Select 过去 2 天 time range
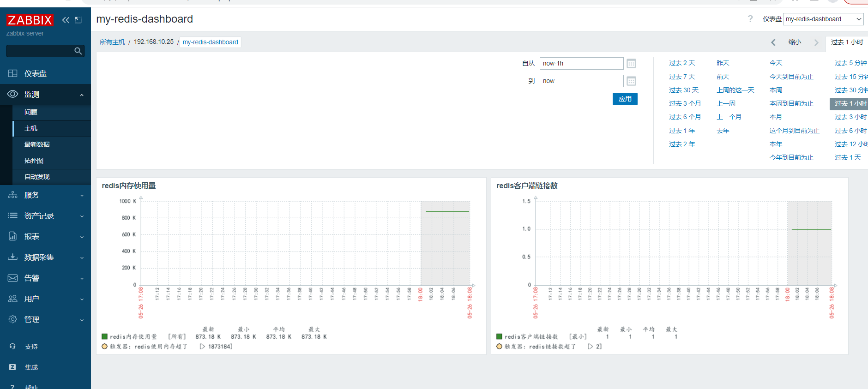Image resolution: width=868 pixels, height=389 pixels. click(682, 63)
